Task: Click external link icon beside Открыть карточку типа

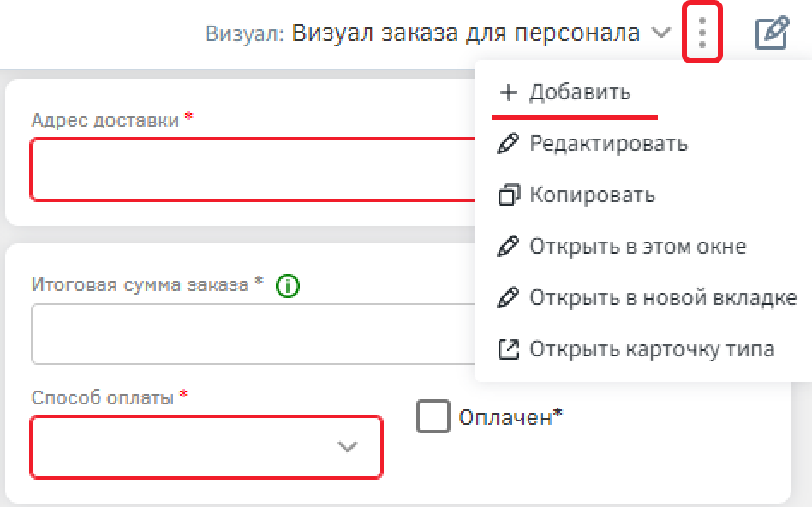Action: point(508,349)
